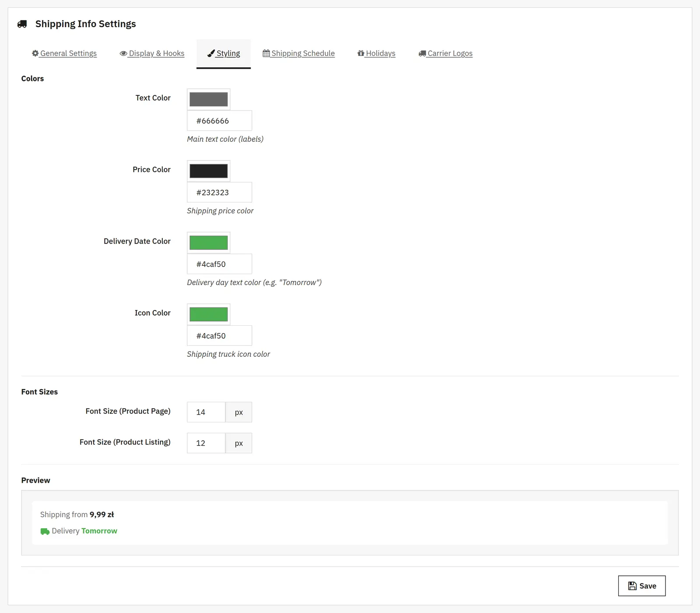700x613 pixels.
Task: Click the px suffix of Product Listing size
Action: coord(239,443)
